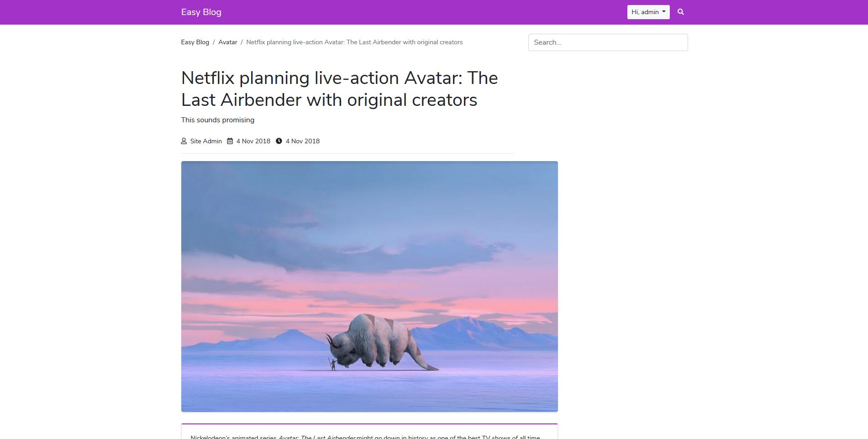Viewport: 868px width, 439px height.
Task: Click the calendar icon beside published date
Action: [230, 141]
